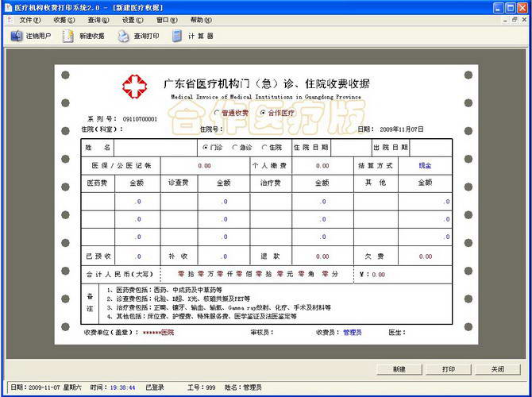Click the status bar 工号:999 entry
The width and height of the screenshot is (532, 397).
pos(201,387)
